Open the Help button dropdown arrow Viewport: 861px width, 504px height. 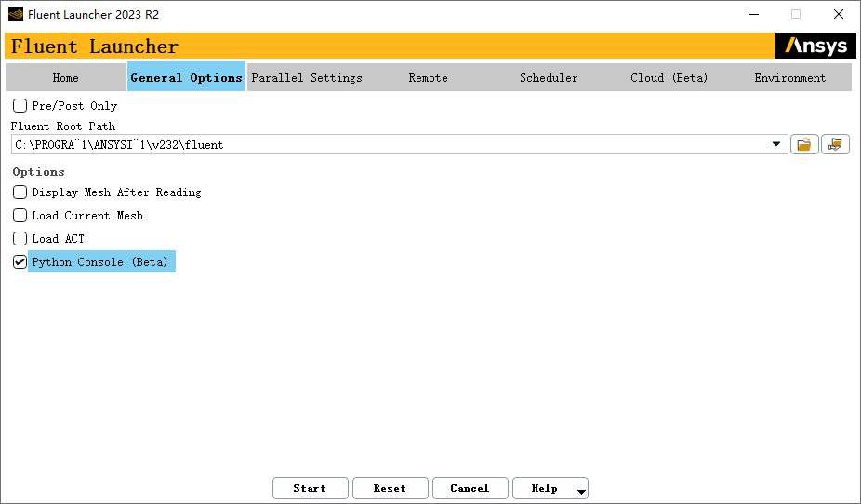click(x=581, y=491)
